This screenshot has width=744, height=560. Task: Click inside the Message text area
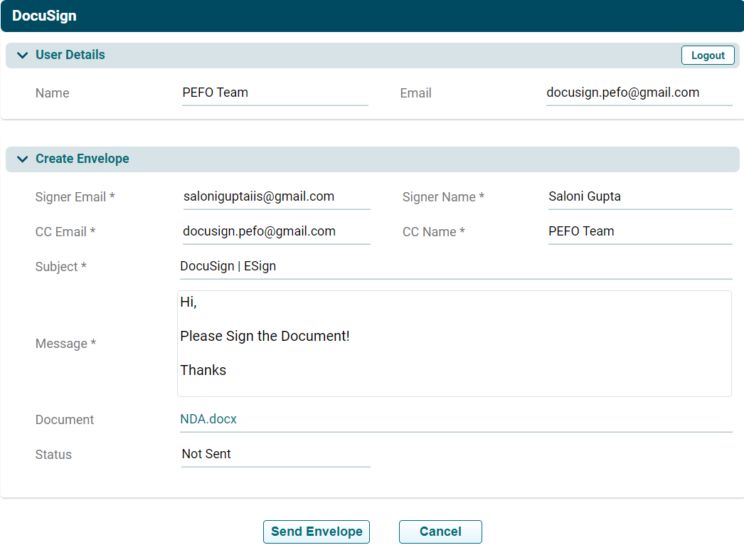(454, 343)
